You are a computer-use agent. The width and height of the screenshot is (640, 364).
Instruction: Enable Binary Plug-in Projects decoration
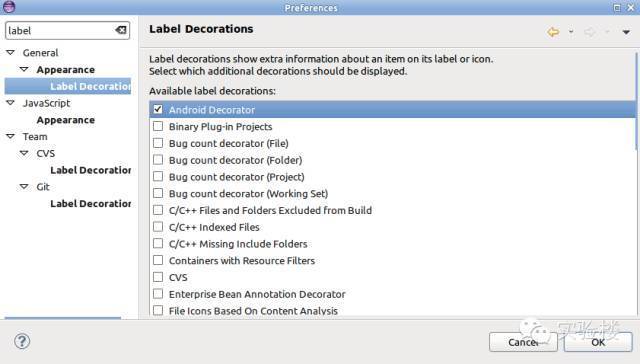point(158,126)
